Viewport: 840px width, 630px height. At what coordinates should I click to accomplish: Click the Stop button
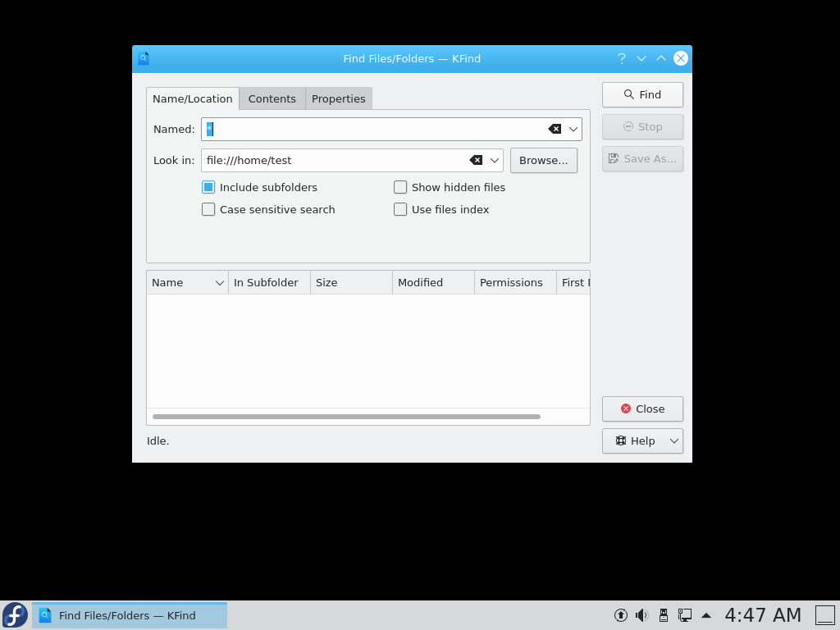(642, 127)
